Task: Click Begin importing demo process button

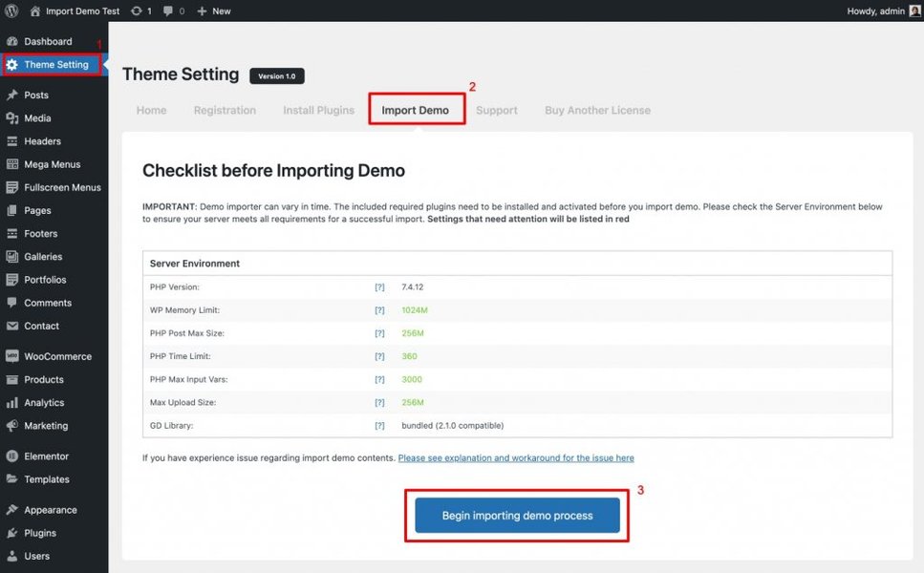Action: (517, 516)
